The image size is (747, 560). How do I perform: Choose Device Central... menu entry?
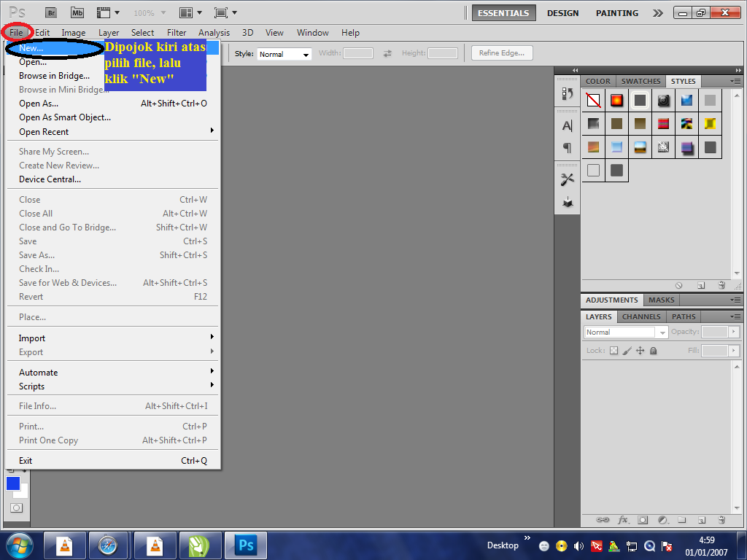pyautogui.click(x=113, y=179)
